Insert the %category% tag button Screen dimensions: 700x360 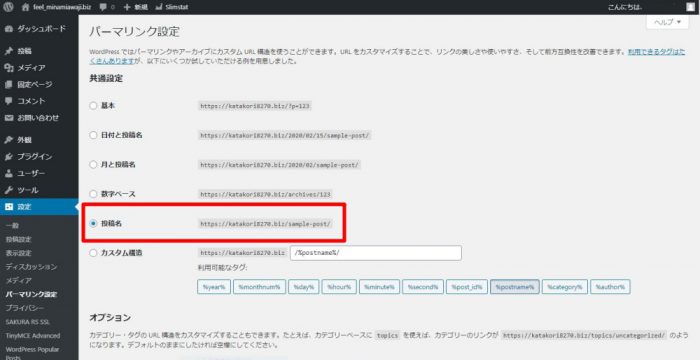coord(565,287)
